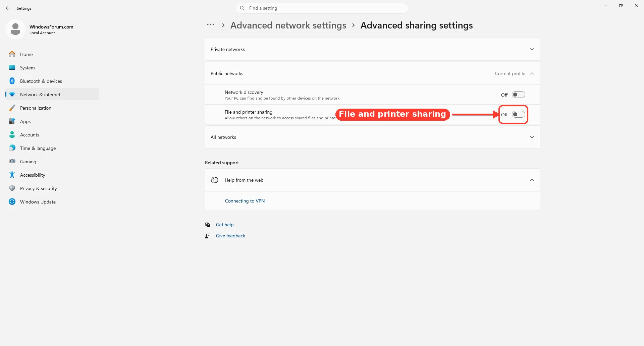This screenshot has width=644, height=346.
Task: Click the Home house icon
Action: [x=12, y=54]
